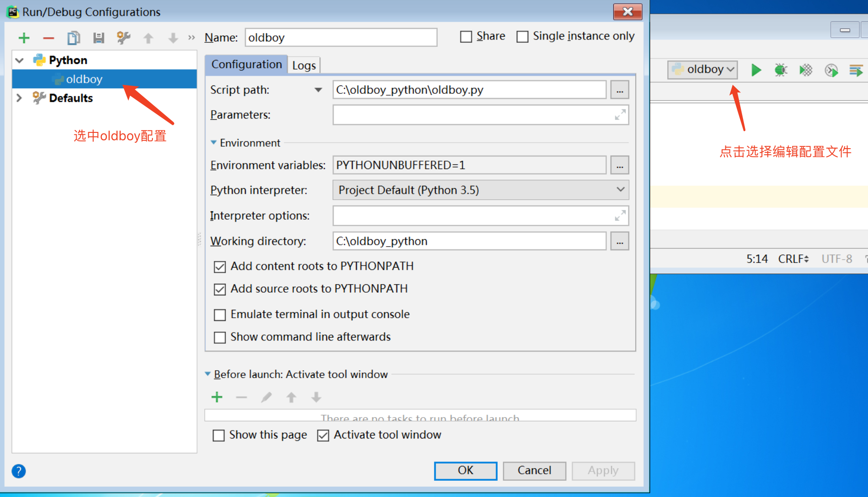Image resolution: width=868 pixels, height=497 pixels.
Task: Close the Run/Debug Configurations dialog
Action: (628, 12)
